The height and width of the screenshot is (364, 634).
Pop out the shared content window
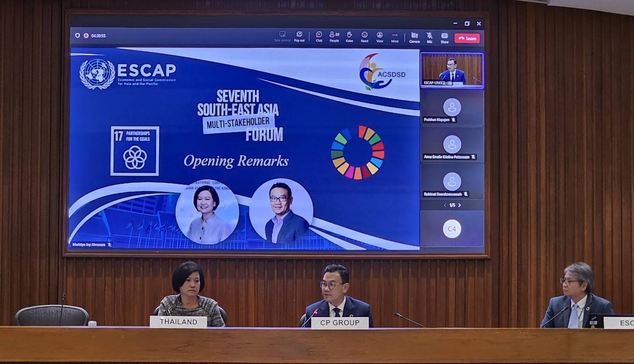click(x=299, y=36)
